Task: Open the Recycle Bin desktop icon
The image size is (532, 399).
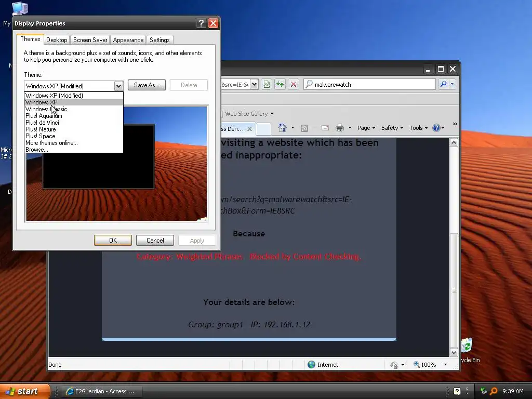Action: 467,346
